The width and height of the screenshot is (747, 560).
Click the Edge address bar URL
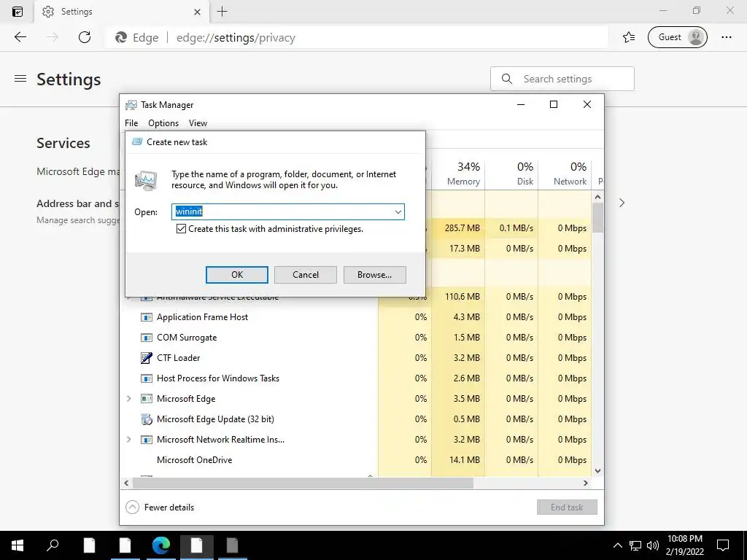236,38
